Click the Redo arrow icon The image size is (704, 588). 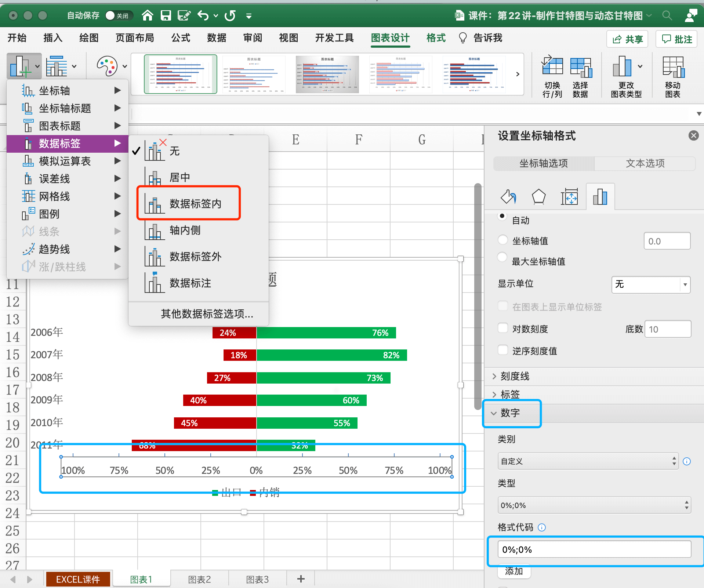230,15
